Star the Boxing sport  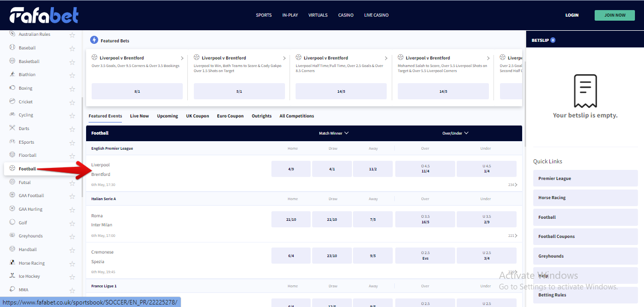pyautogui.click(x=72, y=89)
